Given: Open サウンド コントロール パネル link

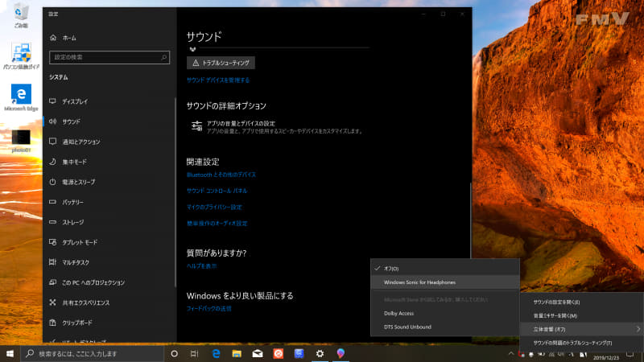Looking at the screenshot, I should pyautogui.click(x=217, y=191).
